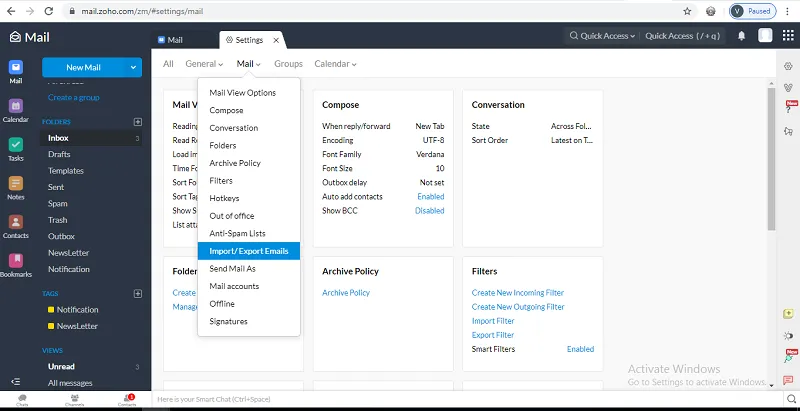The height and width of the screenshot is (411, 800).
Task: Click the notifications bell icon
Action: click(741, 36)
